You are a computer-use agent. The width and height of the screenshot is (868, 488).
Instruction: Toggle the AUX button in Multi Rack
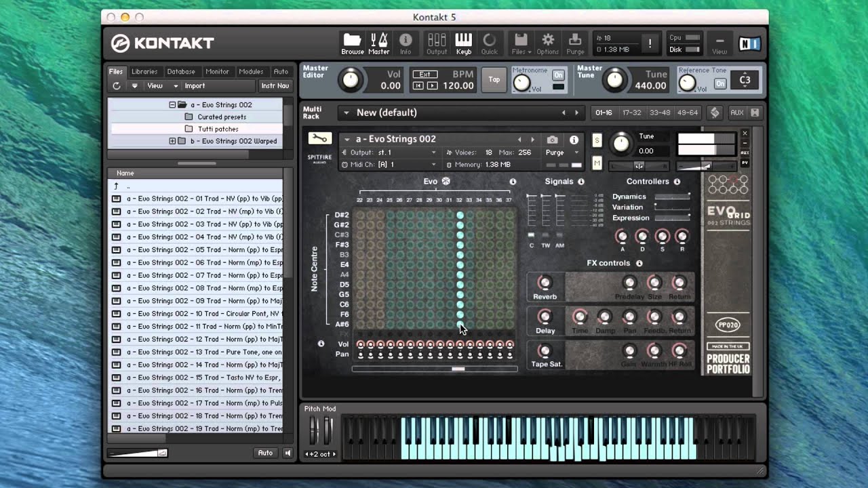pyautogui.click(x=737, y=113)
